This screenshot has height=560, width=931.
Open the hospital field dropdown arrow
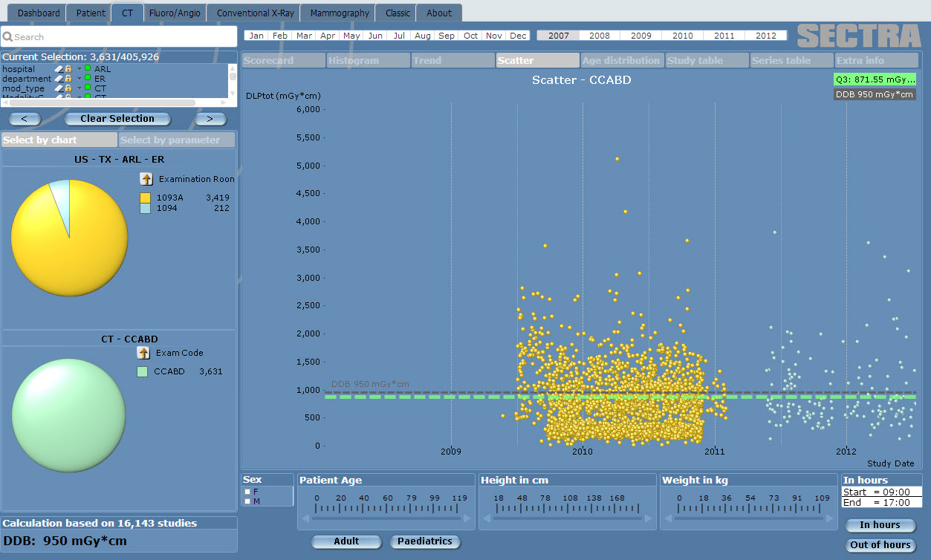pos(79,69)
